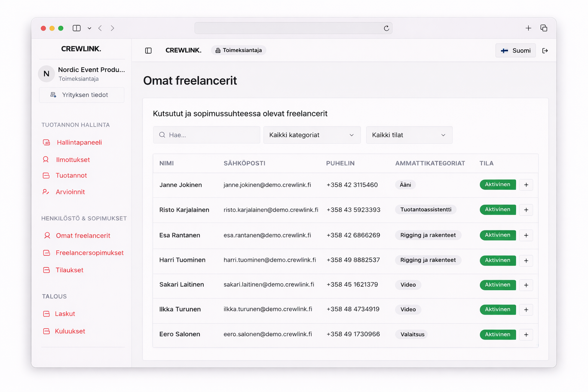The width and height of the screenshot is (588, 392).
Task: Click the plus button for Eero Salonen
Action: 526,335
